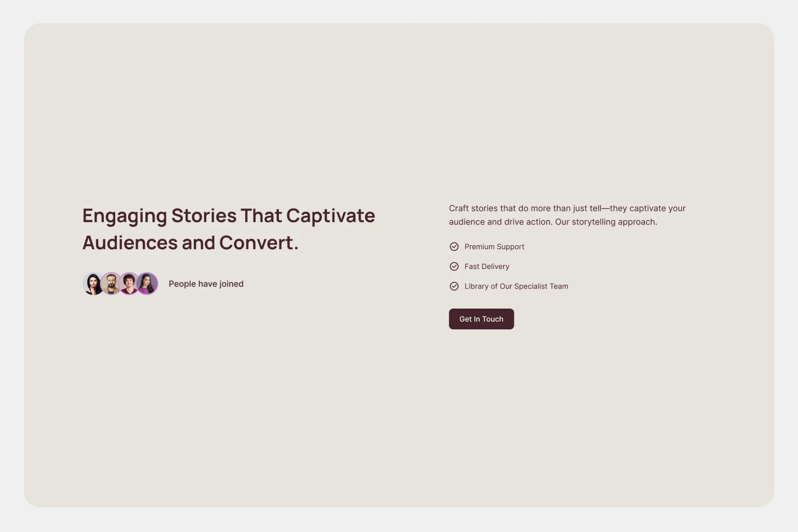Click the bearded man's avatar

(111, 284)
